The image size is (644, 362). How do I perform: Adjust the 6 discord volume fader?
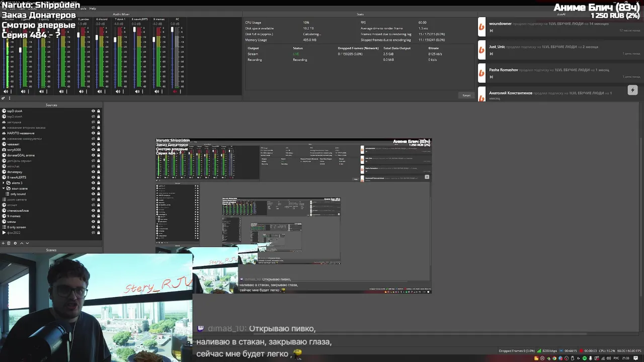point(97,38)
